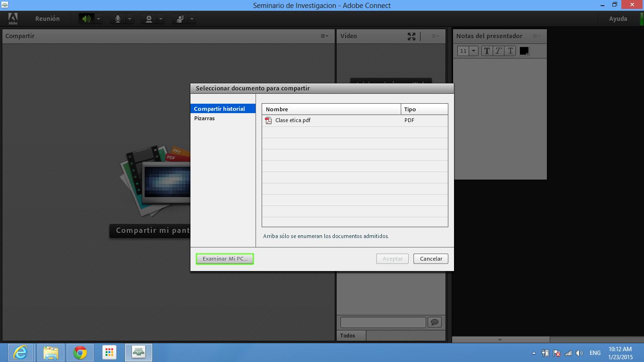
Task: Expand the raise hand status dropdown arrow
Action: tap(191, 19)
